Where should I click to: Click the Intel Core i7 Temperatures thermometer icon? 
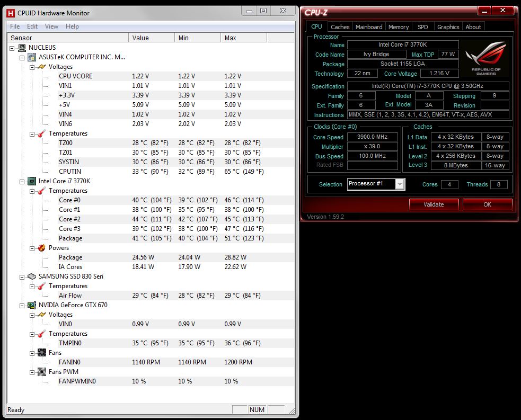[x=42, y=191]
